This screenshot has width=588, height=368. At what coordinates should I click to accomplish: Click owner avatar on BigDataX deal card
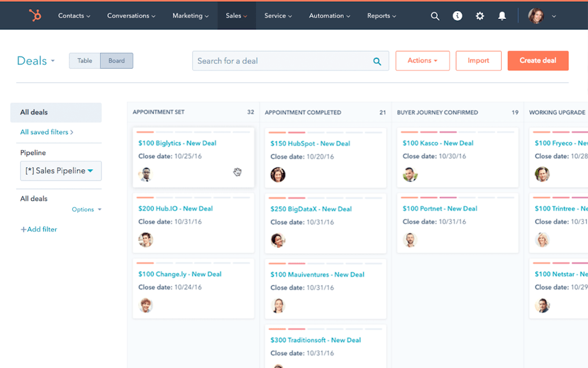[278, 240]
